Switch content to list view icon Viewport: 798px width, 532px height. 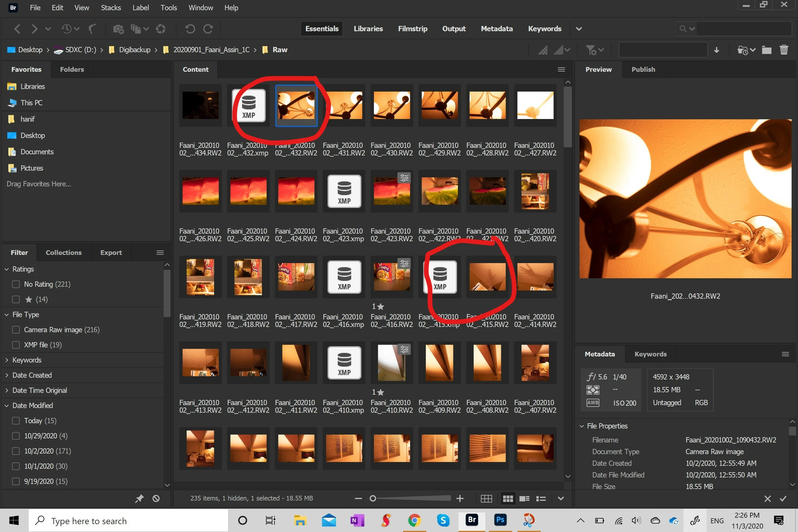click(541, 498)
